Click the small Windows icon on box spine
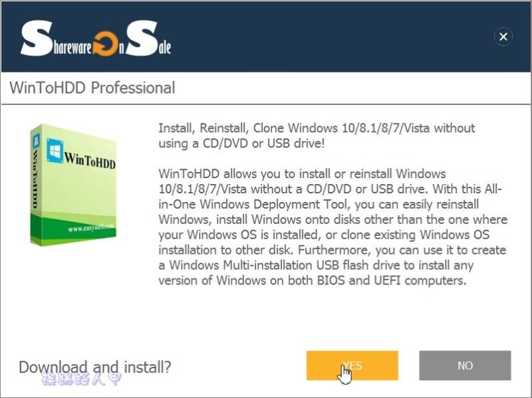Viewport: 532px width, 398px height. pos(36,140)
